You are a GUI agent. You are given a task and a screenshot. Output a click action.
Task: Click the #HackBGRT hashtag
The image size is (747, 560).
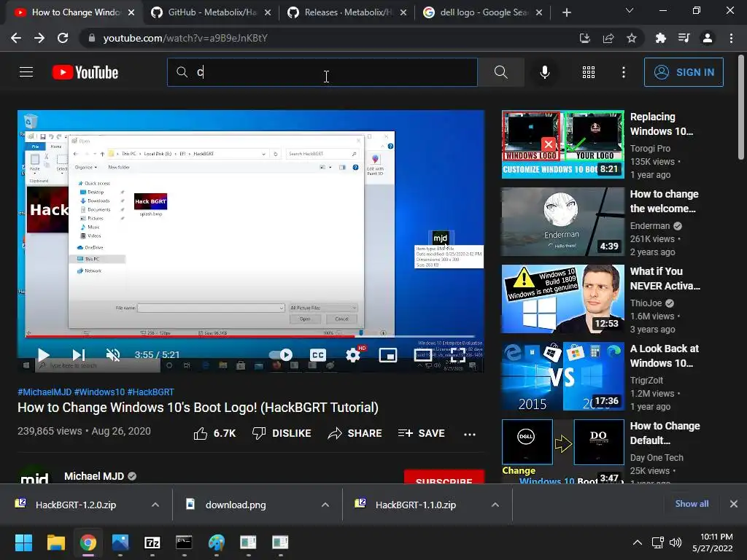click(x=150, y=392)
